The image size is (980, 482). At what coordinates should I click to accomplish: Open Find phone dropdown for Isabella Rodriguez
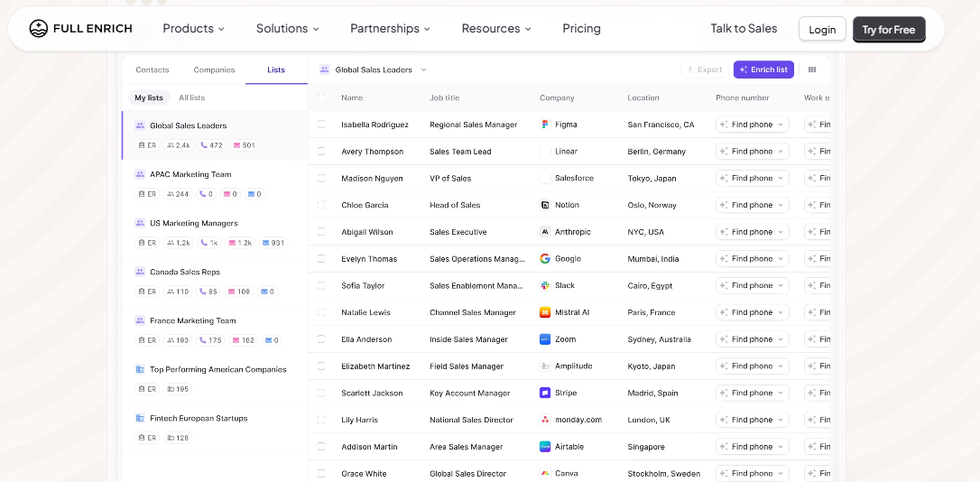[x=753, y=125]
